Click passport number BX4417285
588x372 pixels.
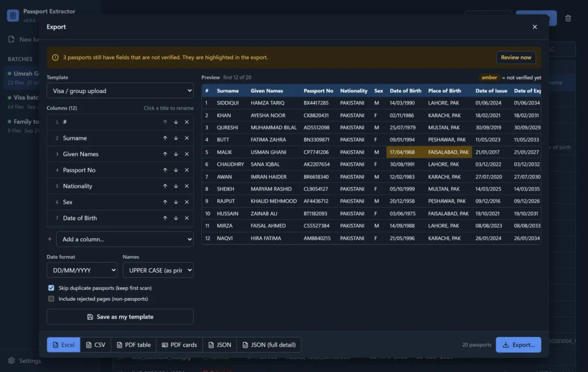pyautogui.click(x=316, y=103)
